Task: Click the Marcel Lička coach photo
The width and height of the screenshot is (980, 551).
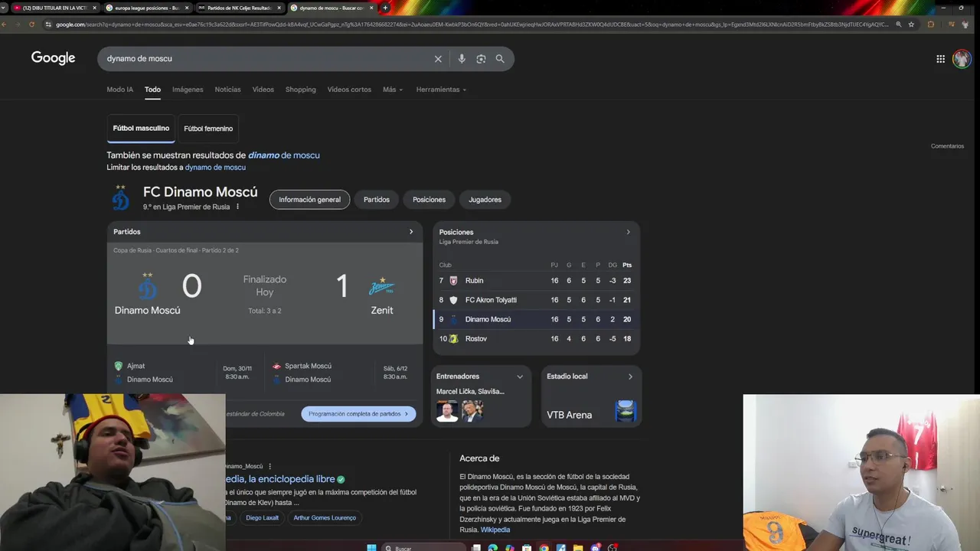Action: click(447, 411)
